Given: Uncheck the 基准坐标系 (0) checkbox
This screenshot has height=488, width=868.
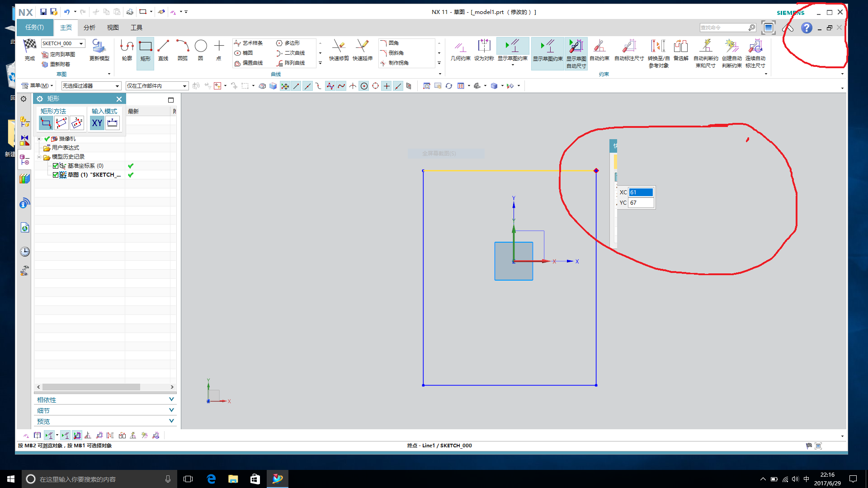Looking at the screenshot, I should coord(56,166).
